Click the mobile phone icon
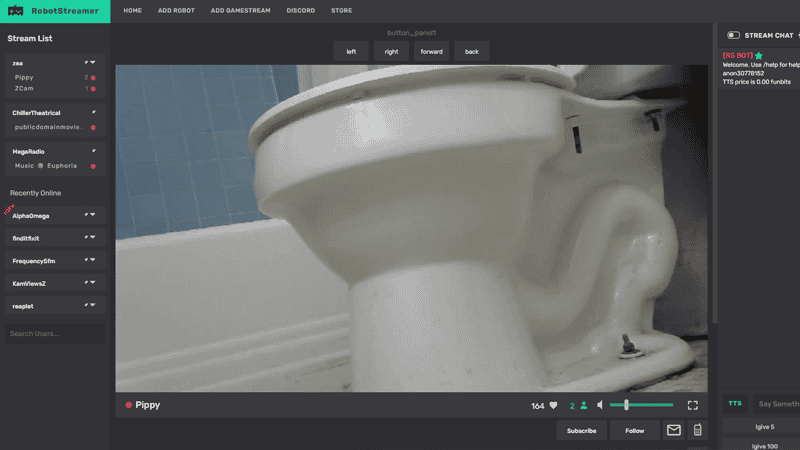The image size is (800, 450). 697,430
